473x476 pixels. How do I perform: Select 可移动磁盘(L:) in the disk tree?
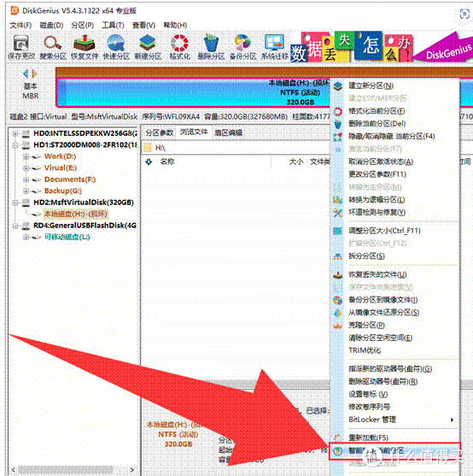(67, 237)
